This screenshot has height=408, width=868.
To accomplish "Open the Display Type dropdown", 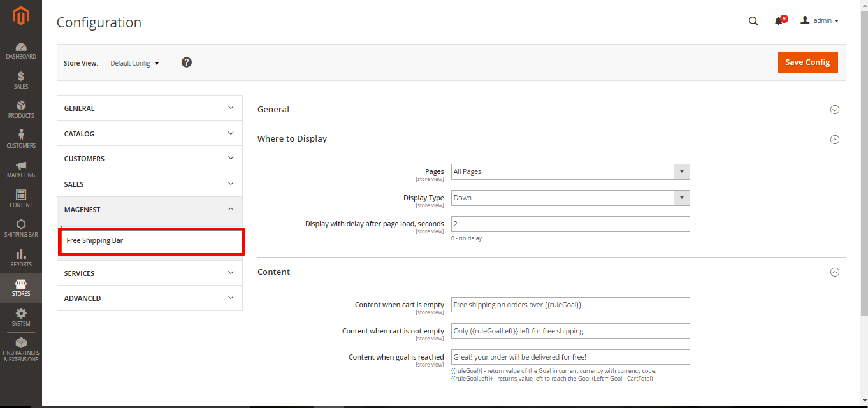I will [570, 198].
